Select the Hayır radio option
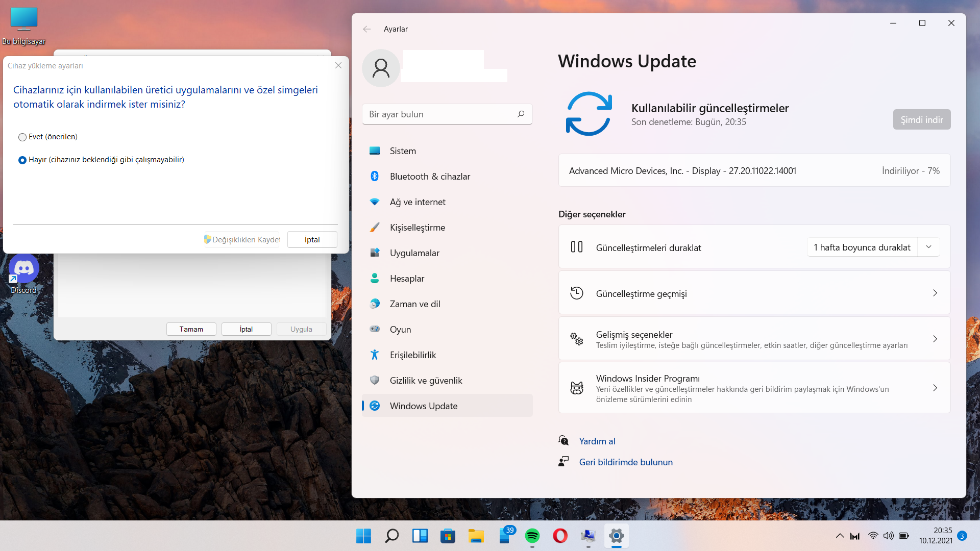Screen dimensions: 980x551 (22, 160)
